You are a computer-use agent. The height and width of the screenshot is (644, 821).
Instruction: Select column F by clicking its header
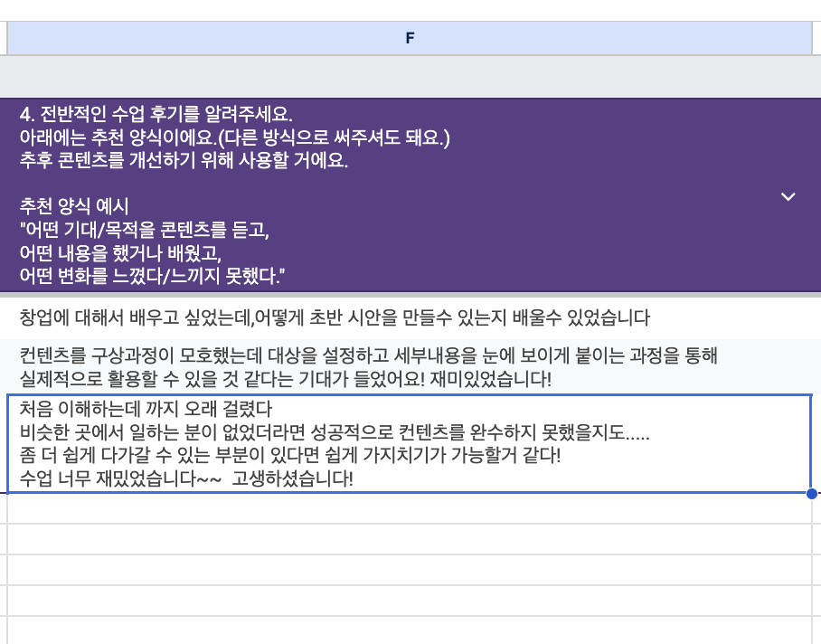[410, 38]
